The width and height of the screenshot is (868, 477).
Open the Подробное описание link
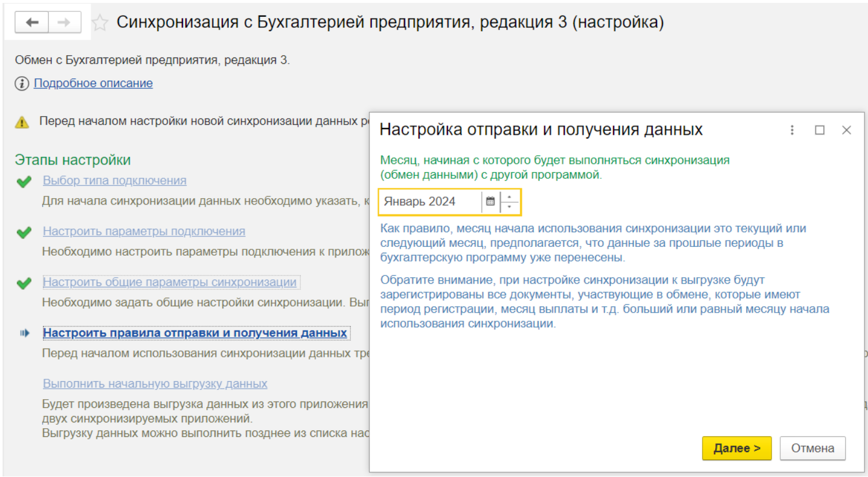(93, 83)
